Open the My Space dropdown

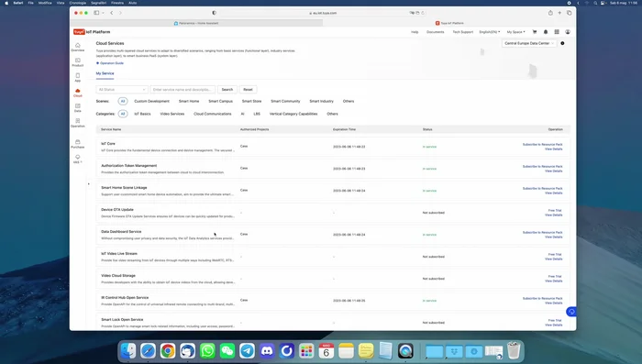[515, 32]
